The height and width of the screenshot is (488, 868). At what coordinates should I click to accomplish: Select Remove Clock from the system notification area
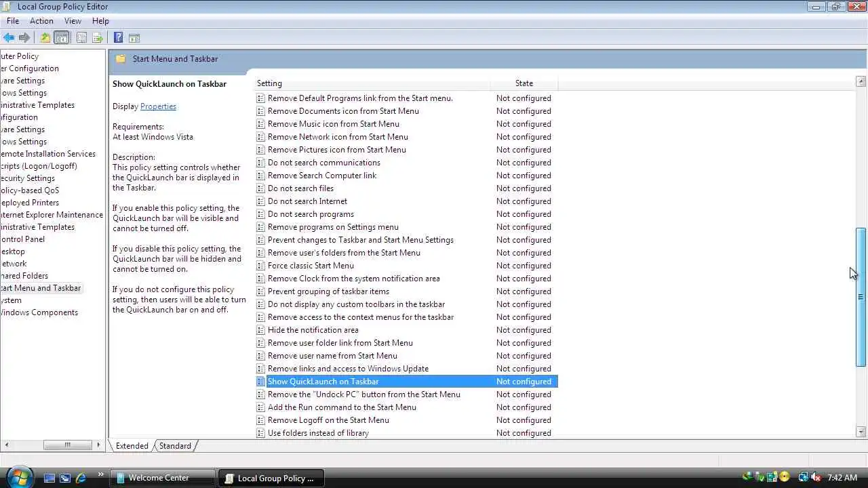(353, 279)
